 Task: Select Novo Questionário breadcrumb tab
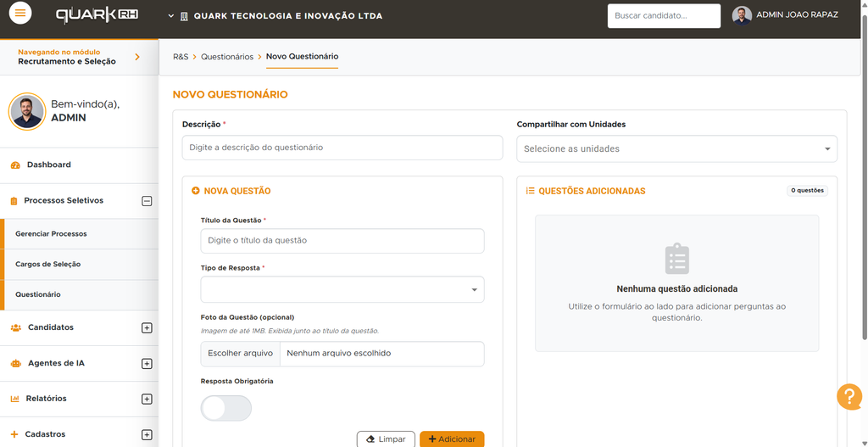coord(303,57)
